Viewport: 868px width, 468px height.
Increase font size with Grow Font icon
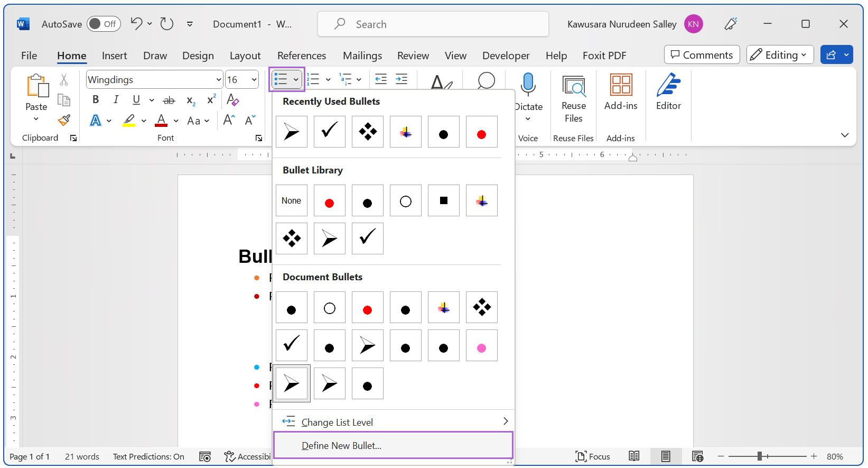pyautogui.click(x=229, y=121)
